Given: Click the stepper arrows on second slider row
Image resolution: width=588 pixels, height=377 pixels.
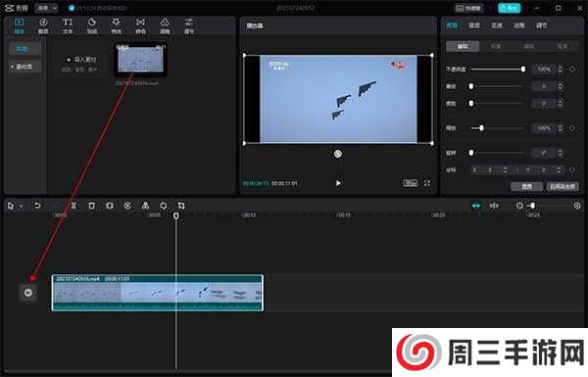Looking at the screenshot, I should click(560, 86).
